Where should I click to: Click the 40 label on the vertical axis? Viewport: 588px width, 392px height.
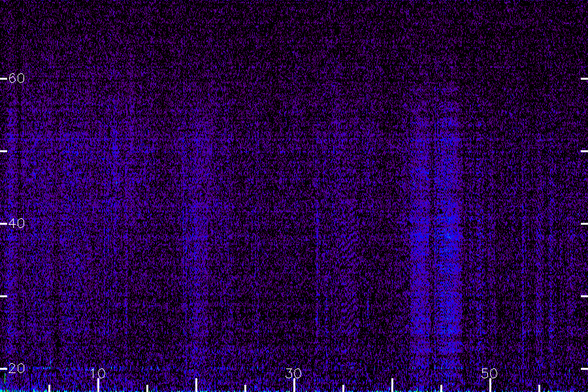pyautogui.click(x=16, y=223)
